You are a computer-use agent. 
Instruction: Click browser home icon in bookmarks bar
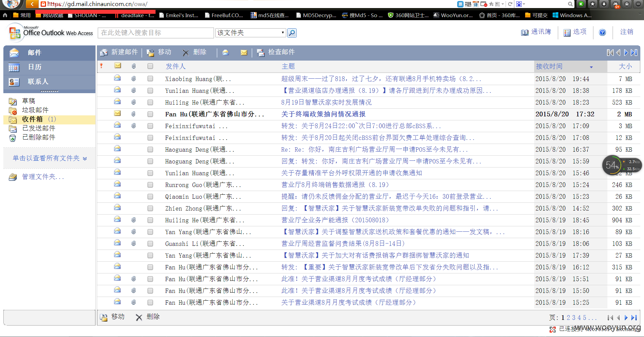(5, 15)
